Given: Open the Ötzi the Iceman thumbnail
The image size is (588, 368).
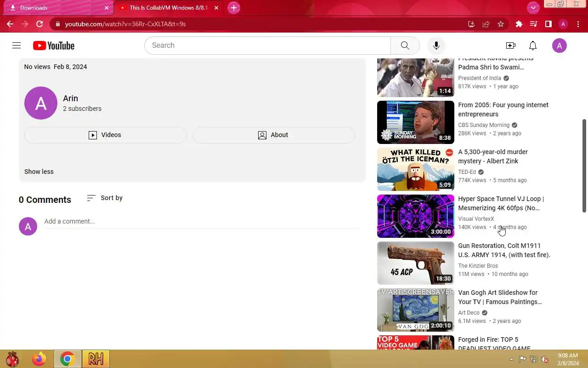Looking at the screenshot, I should pos(416,169).
